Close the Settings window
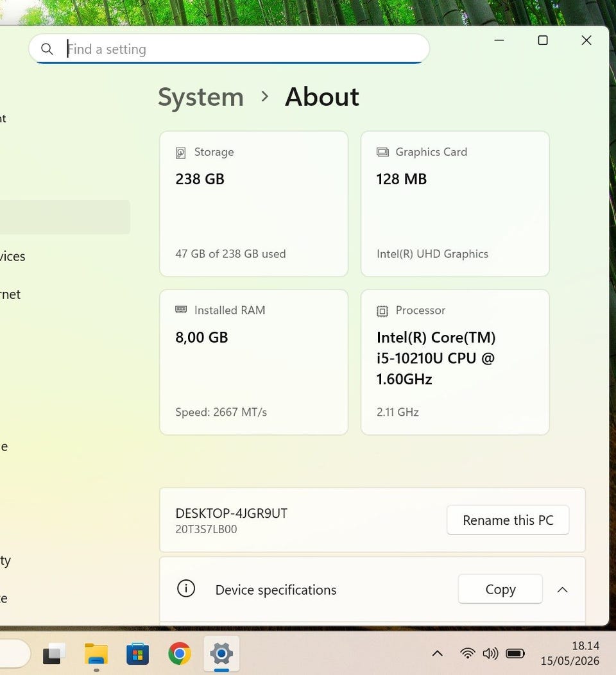 pyautogui.click(x=586, y=40)
